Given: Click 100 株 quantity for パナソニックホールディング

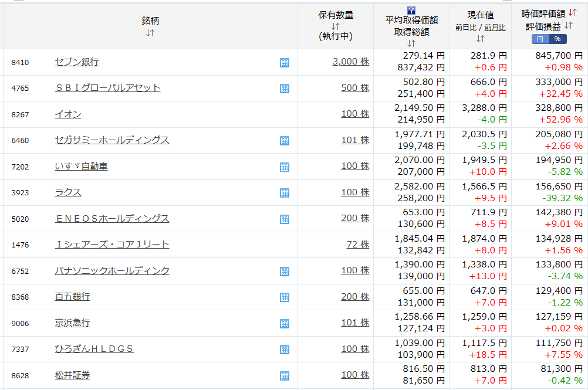Looking at the screenshot, I should coord(355,270).
